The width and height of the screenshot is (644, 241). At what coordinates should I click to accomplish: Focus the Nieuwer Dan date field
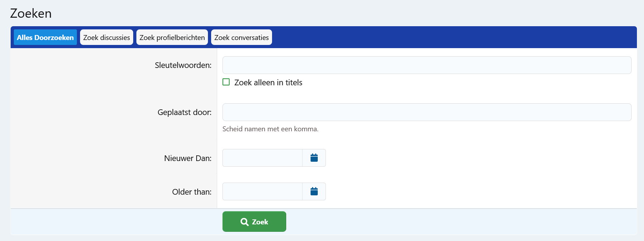click(x=262, y=158)
